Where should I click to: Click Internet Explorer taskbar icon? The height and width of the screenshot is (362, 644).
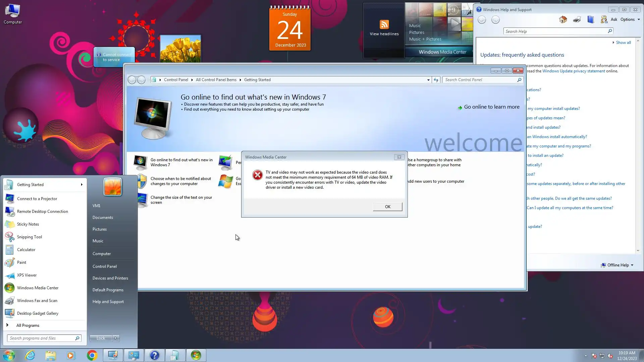tap(30, 355)
